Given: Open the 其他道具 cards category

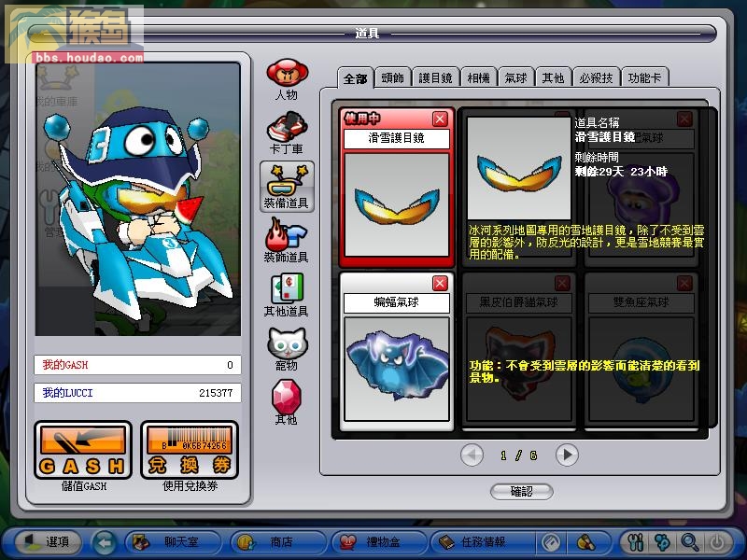Looking at the screenshot, I should tap(287, 295).
